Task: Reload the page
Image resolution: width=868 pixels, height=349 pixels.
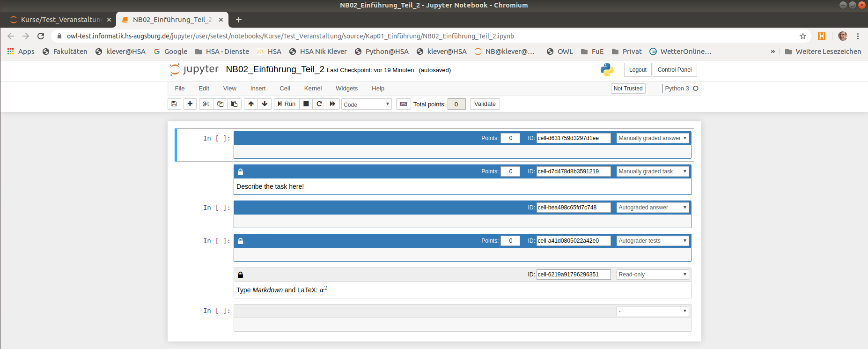Action: [x=41, y=36]
